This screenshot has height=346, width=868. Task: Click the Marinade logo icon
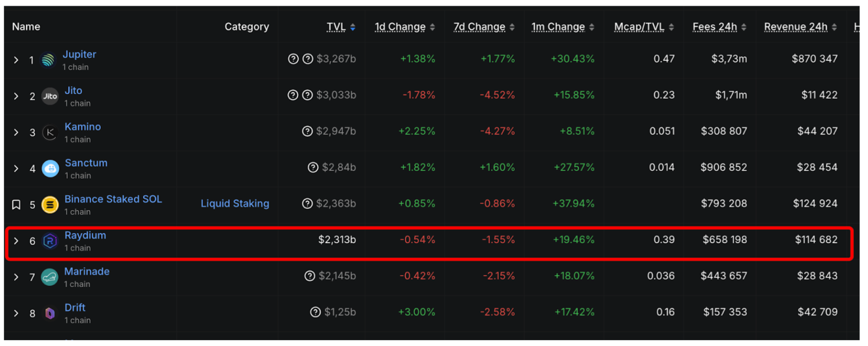click(x=49, y=277)
